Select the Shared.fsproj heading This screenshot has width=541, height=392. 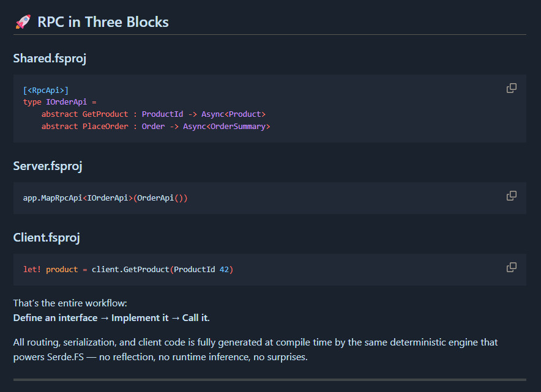click(50, 58)
